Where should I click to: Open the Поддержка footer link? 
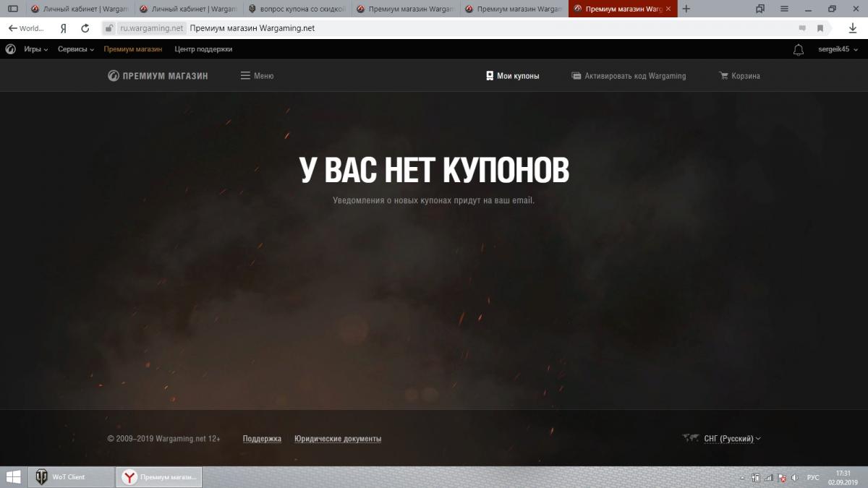coord(262,439)
